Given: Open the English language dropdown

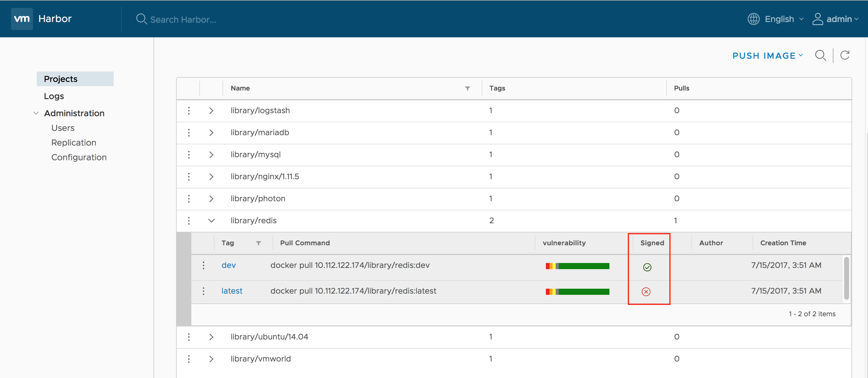Looking at the screenshot, I should pyautogui.click(x=784, y=19).
